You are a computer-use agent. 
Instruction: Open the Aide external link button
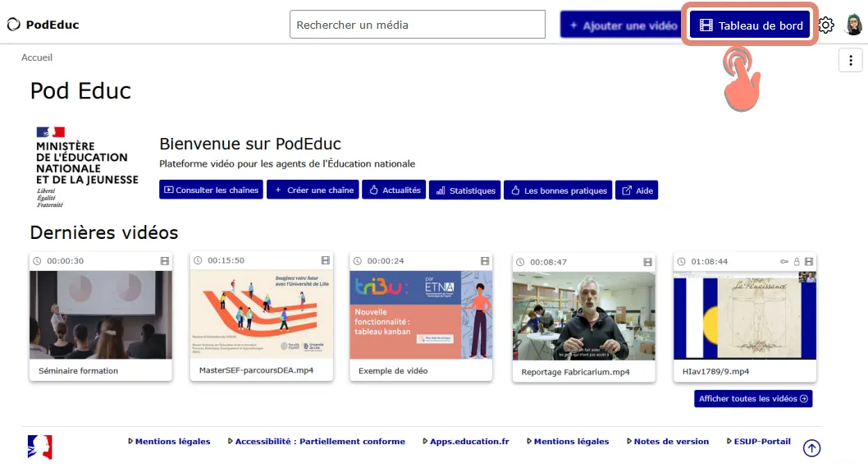click(637, 190)
